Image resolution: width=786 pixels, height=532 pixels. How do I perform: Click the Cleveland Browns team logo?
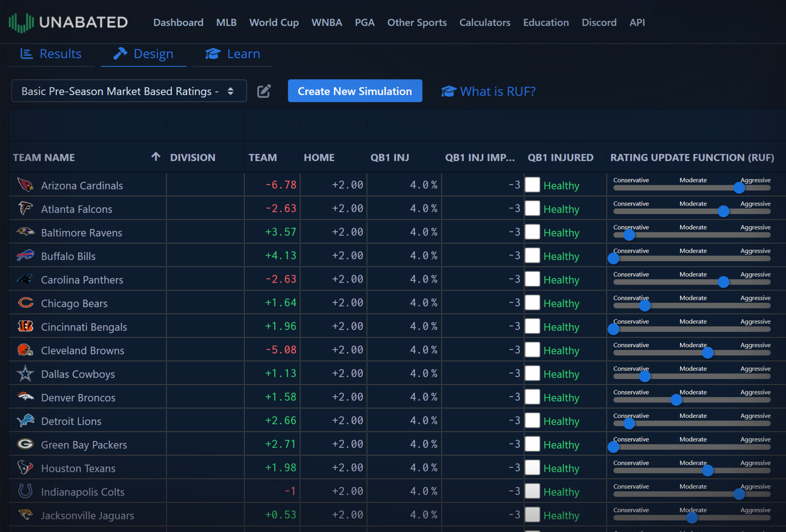click(25, 350)
